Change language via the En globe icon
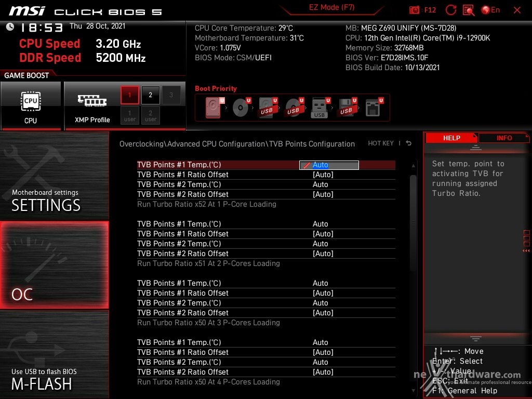Viewport: 532px width, 399px height. (490, 10)
